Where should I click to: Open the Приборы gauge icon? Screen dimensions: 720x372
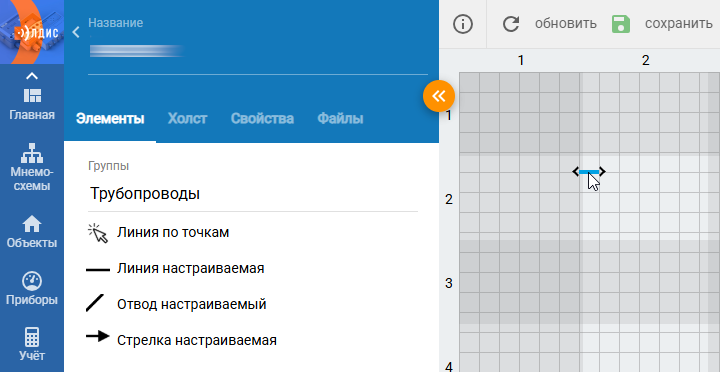[32, 281]
